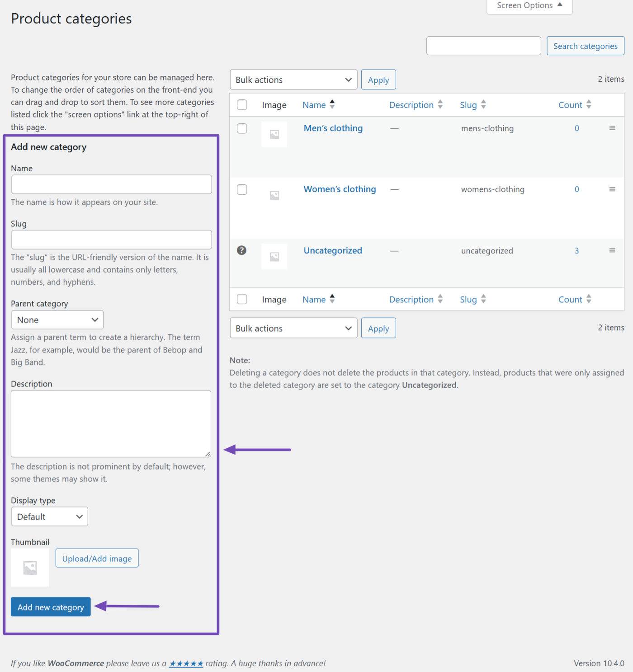Click the Add new category button
This screenshot has height=672, width=633.
pyautogui.click(x=50, y=606)
